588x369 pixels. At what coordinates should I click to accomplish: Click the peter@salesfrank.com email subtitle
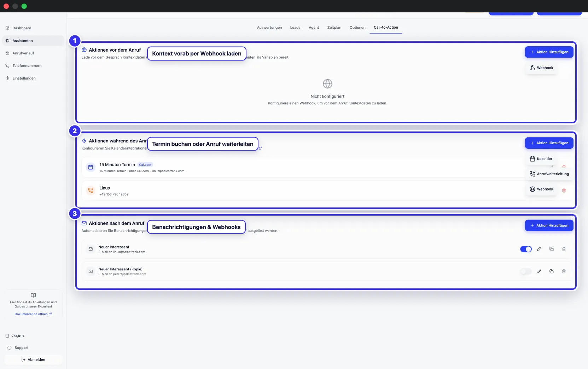122,274
